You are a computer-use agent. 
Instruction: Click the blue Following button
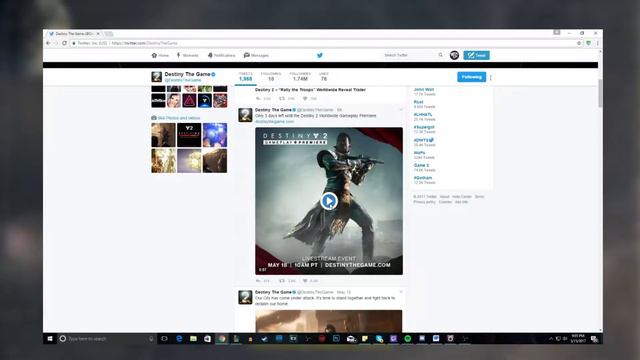[x=471, y=77]
